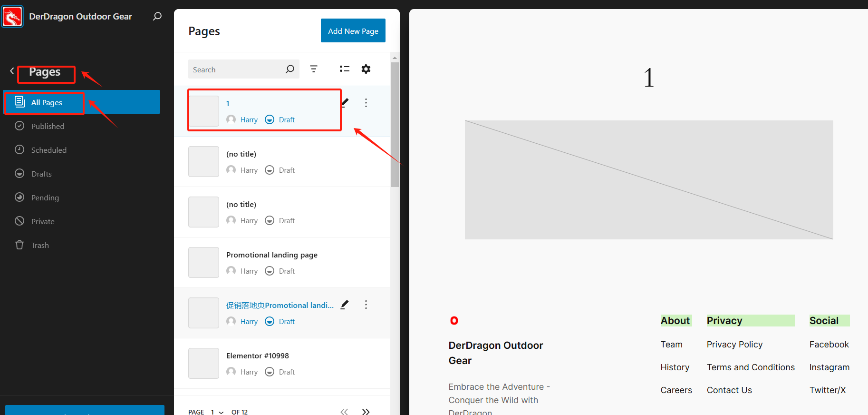The width and height of the screenshot is (868, 415).
Task: Click the page list vertical scrollbar
Action: (395, 124)
